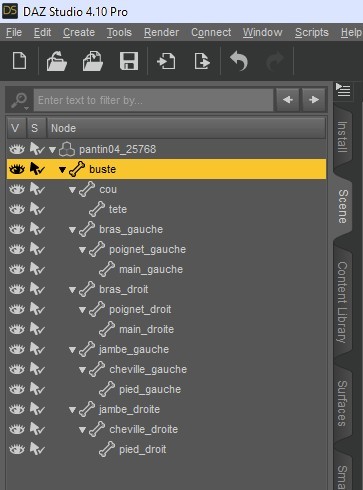The width and height of the screenshot is (363, 490).
Task: Go to the previous filter result arrow
Action: pyautogui.click(x=288, y=100)
